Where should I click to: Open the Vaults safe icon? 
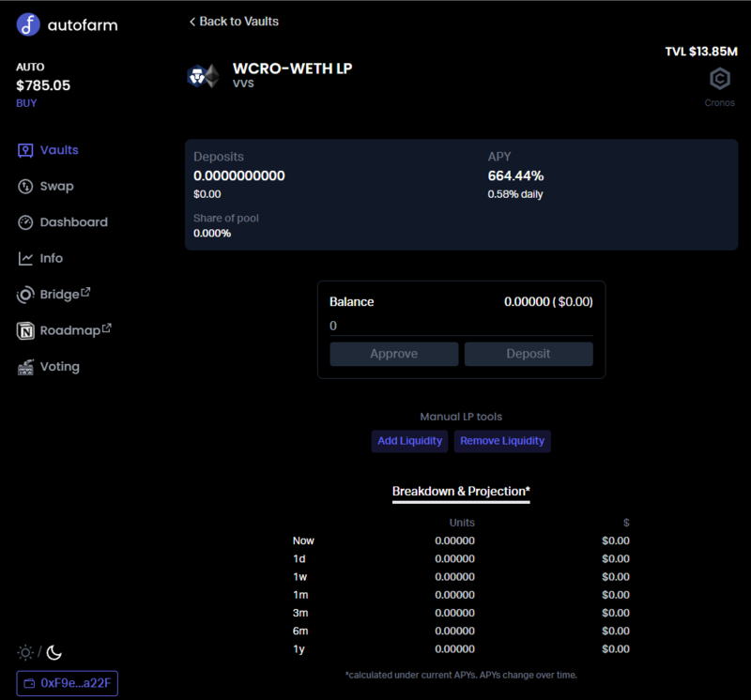click(x=25, y=150)
